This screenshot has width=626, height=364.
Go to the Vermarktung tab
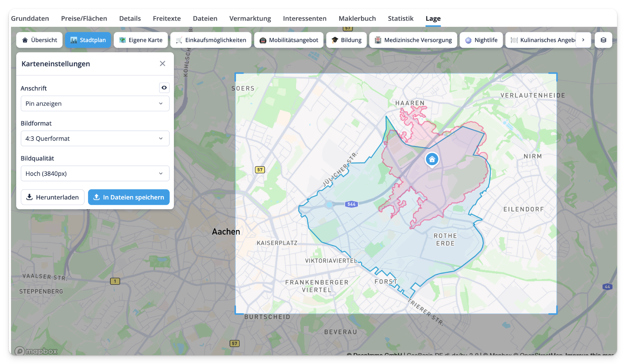250,18
